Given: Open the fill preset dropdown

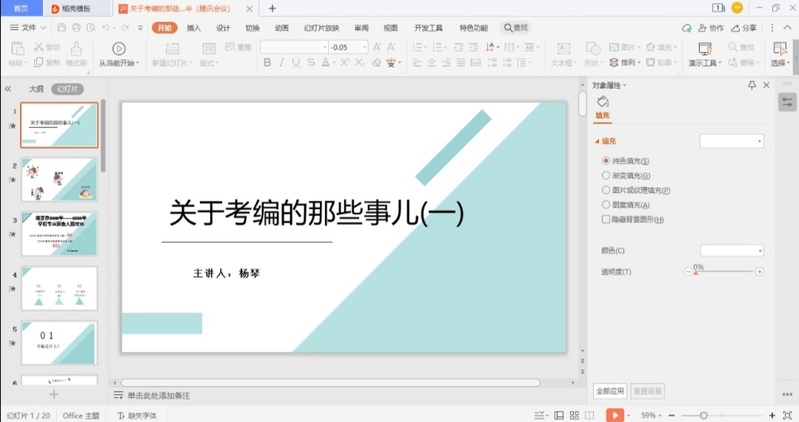Looking at the screenshot, I should tap(731, 142).
